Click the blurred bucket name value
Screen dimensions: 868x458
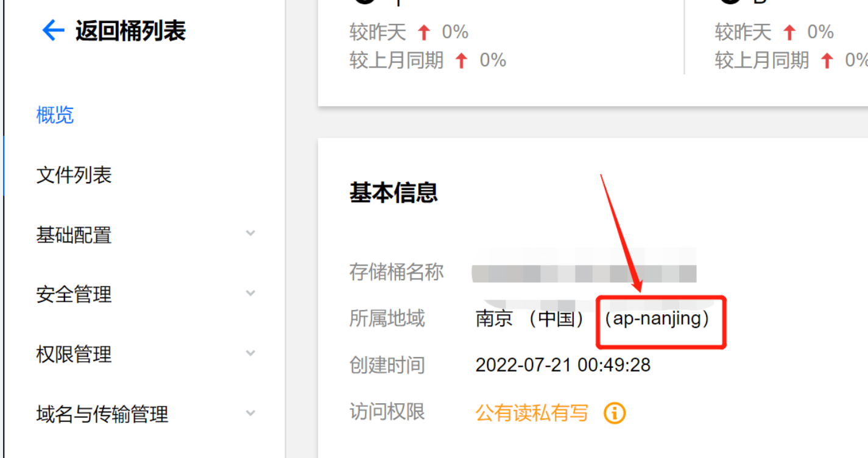(x=584, y=272)
